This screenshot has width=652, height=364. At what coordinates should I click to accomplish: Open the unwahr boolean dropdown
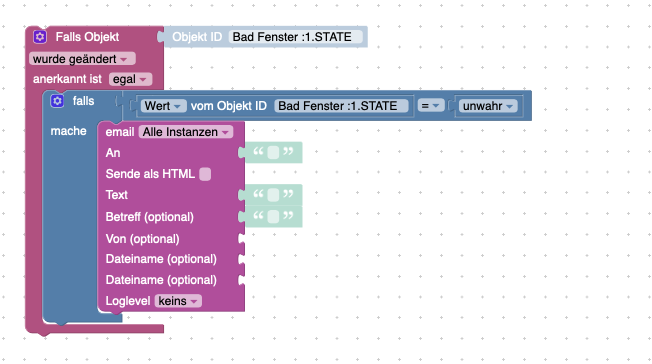pos(488,106)
